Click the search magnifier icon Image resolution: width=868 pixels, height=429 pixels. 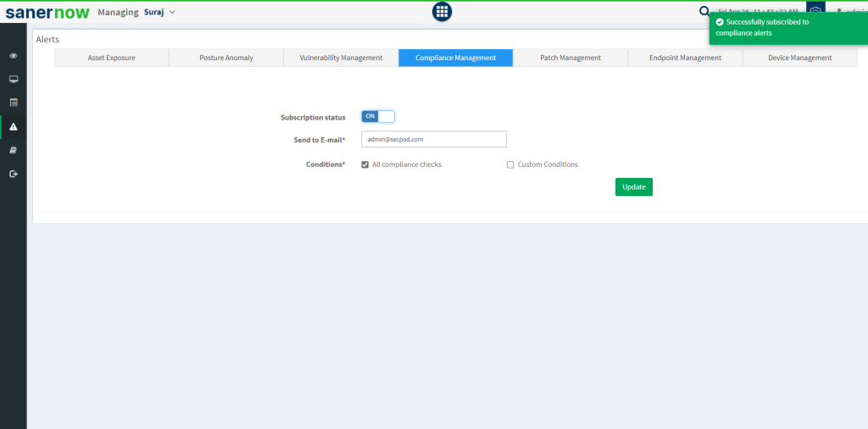tap(704, 12)
